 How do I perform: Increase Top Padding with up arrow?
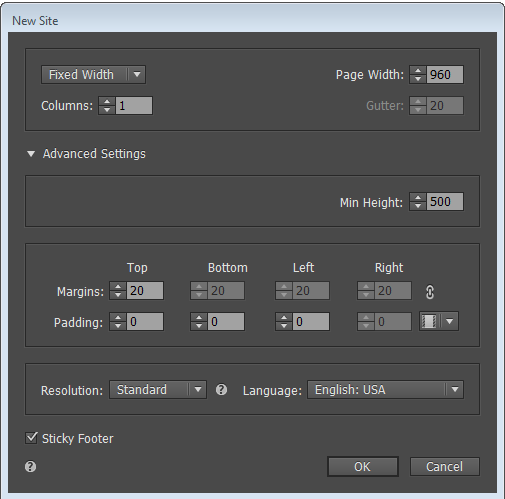pos(118,317)
